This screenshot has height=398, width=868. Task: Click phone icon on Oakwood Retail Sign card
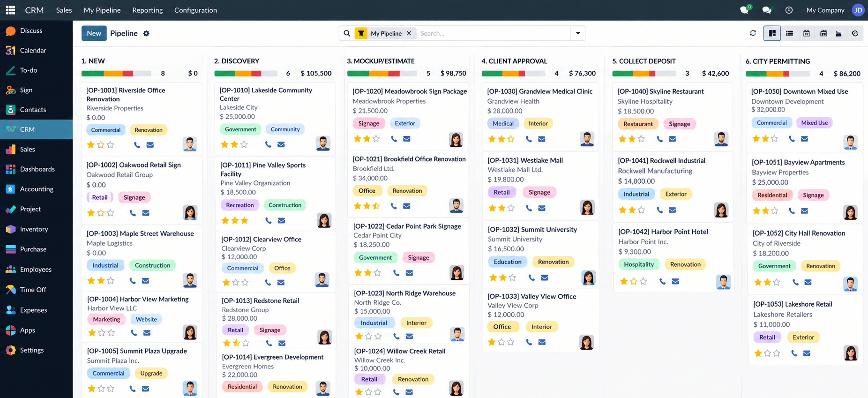[133, 213]
